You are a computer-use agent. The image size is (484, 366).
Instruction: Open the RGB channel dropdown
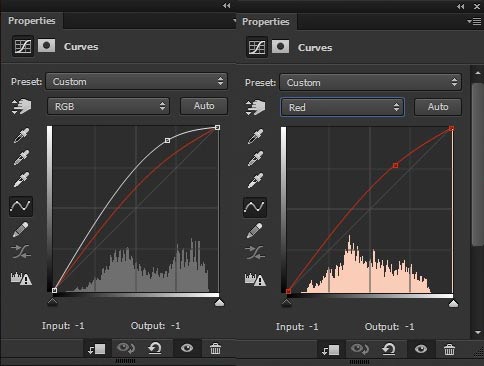point(109,106)
